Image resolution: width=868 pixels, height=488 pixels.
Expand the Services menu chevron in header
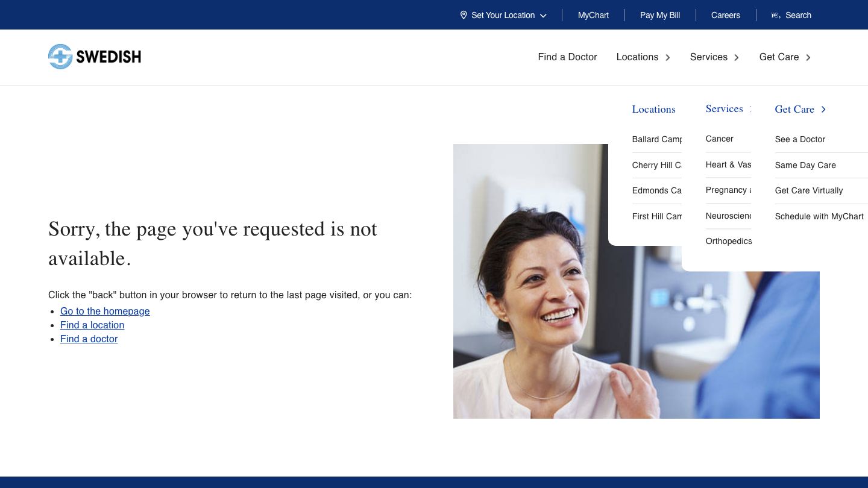(x=737, y=57)
